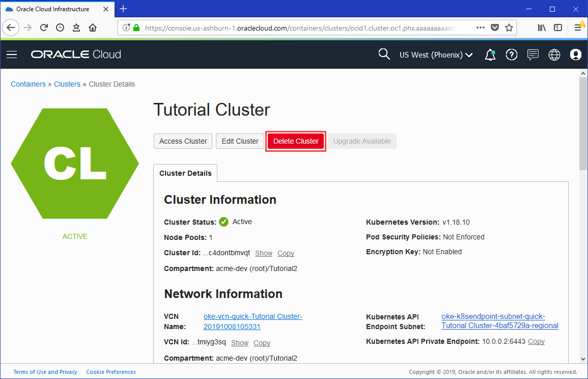The width and height of the screenshot is (588, 379).
Task: Reload the page with the refresh icon
Action: (x=45, y=28)
